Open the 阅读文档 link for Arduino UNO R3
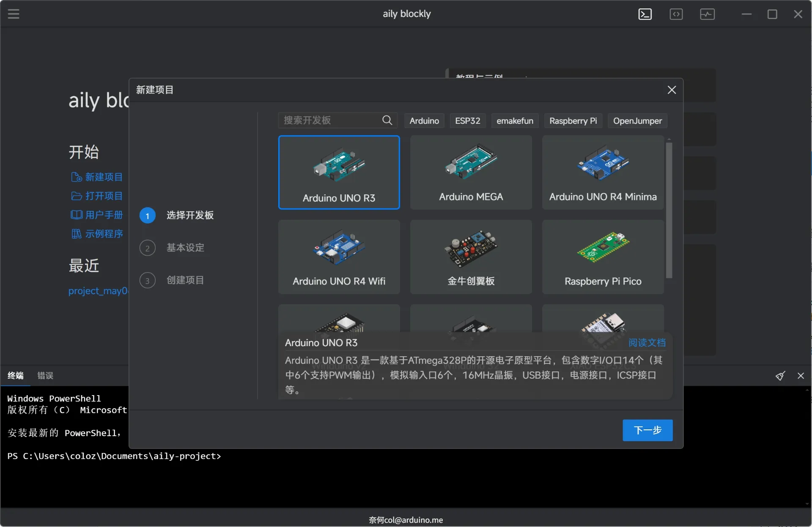This screenshot has width=812, height=527. click(646, 343)
